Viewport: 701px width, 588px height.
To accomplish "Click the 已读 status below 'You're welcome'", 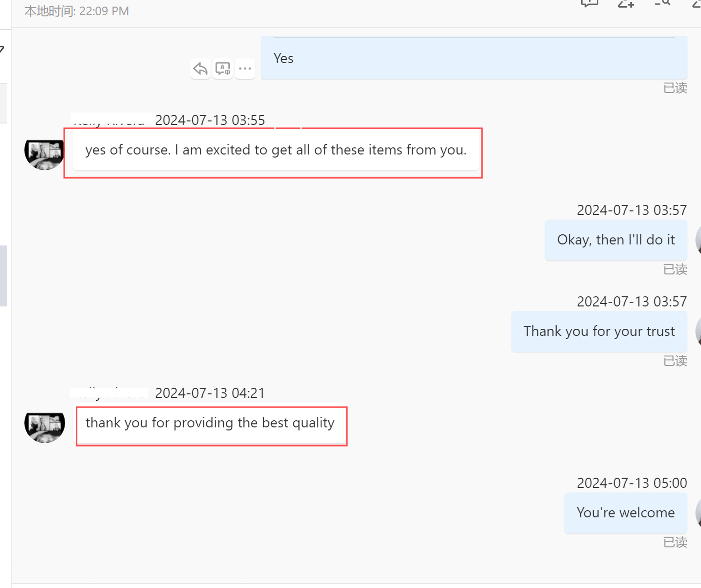I will 675,542.
